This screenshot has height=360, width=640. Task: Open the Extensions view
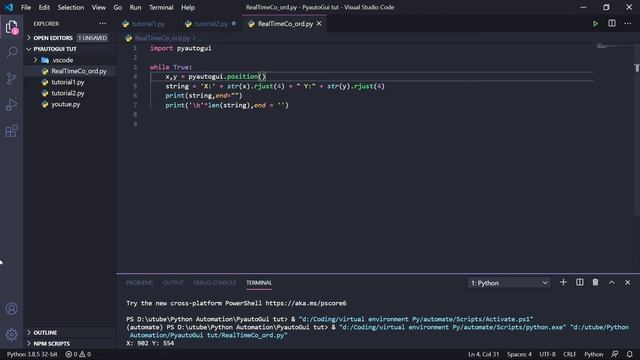(11, 131)
